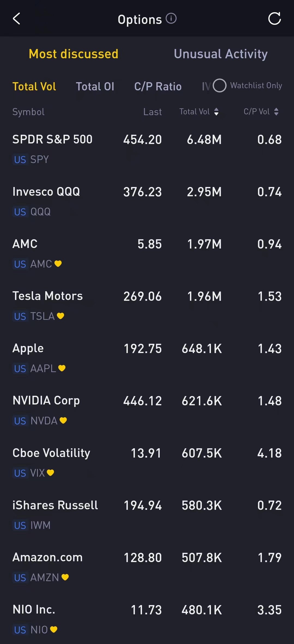Open the Options info icon

(171, 19)
